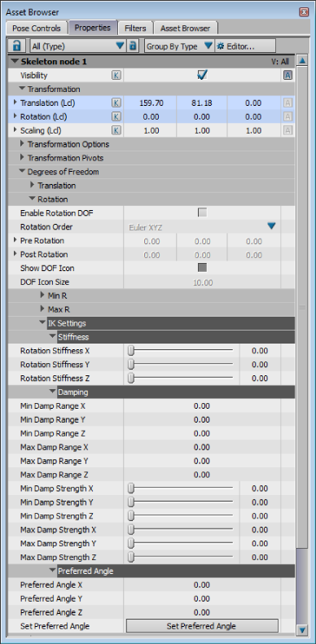Screen dimensions: 316x644
Task: Click K keyframe icon for Translation (Lcl)
Action: click(116, 103)
